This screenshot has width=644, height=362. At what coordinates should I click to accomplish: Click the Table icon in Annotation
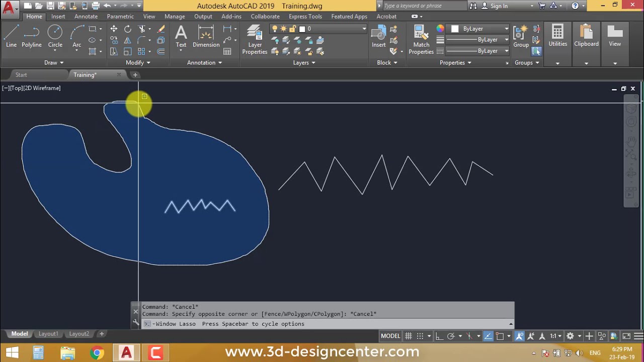(x=227, y=51)
